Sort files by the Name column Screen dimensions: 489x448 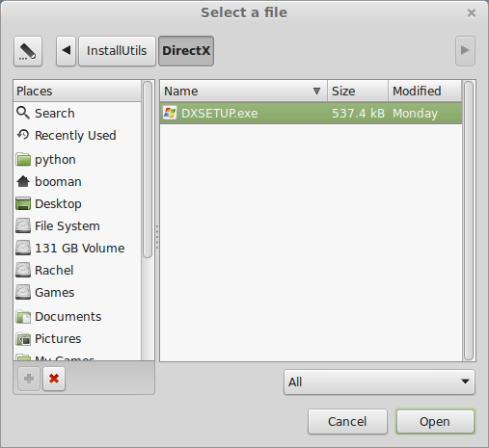pyautogui.click(x=244, y=92)
